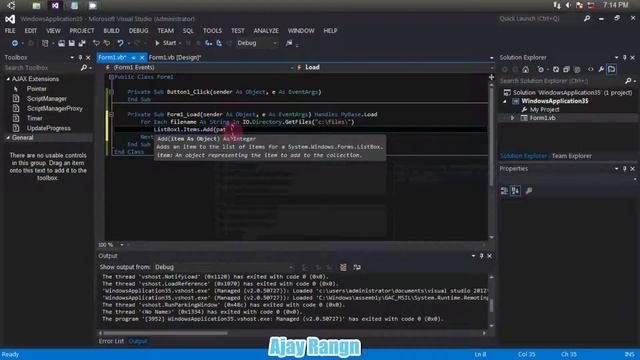Select the ScriptManager toolbox item
The height and width of the screenshot is (360, 640).
(x=48, y=99)
